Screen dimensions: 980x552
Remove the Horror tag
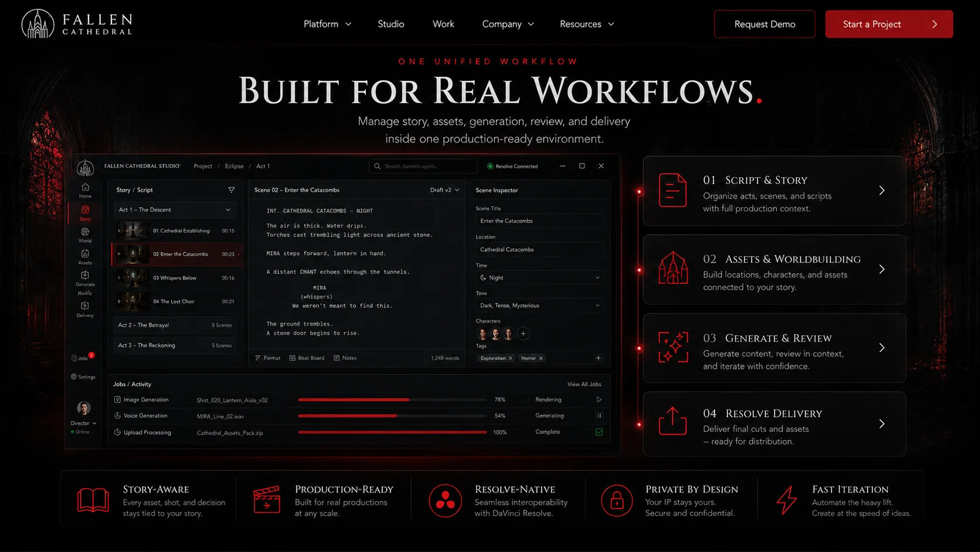[541, 358]
